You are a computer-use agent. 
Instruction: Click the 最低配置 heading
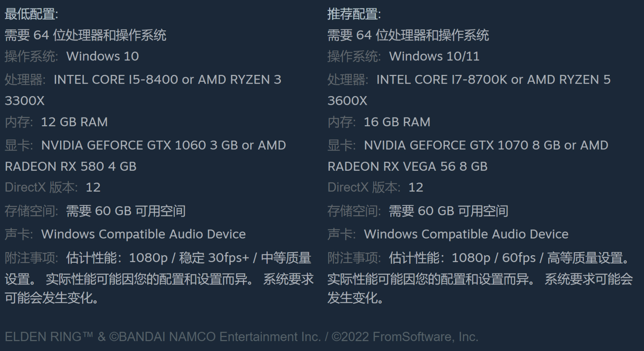click(31, 14)
